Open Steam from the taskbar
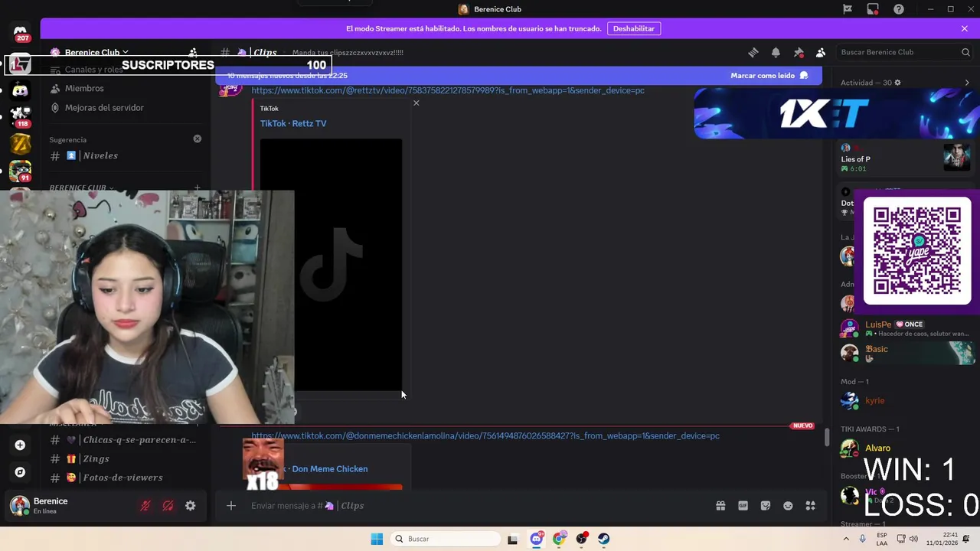This screenshot has height=551, width=980. (604, 539)
